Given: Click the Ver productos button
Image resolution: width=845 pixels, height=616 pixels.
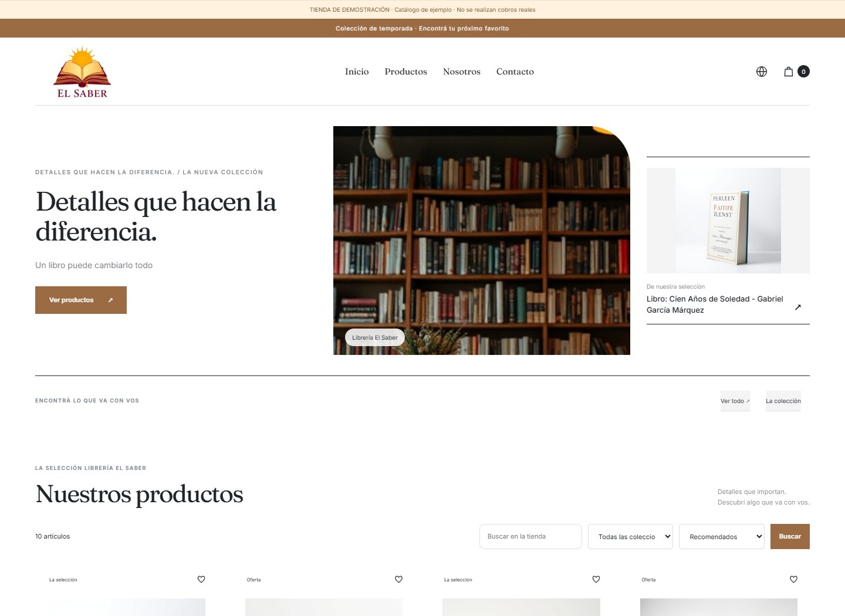Looking at the screenshot, I should tap(81, 300).
